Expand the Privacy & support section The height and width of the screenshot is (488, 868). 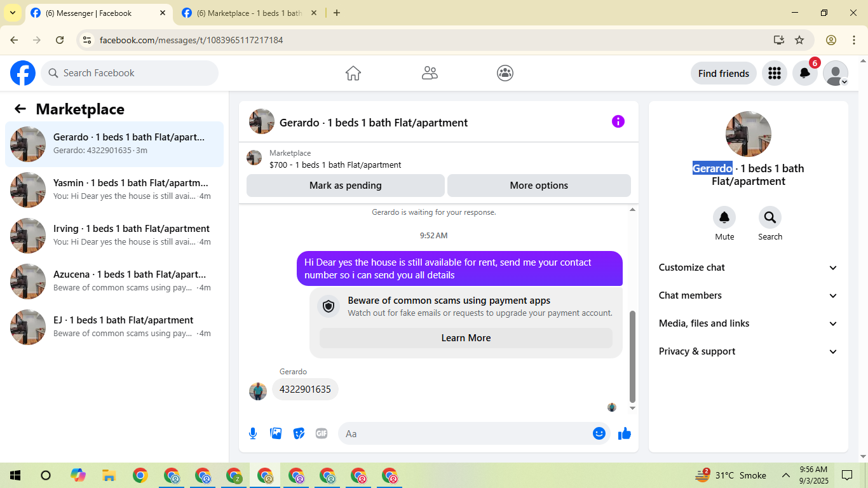pos(749,351)
